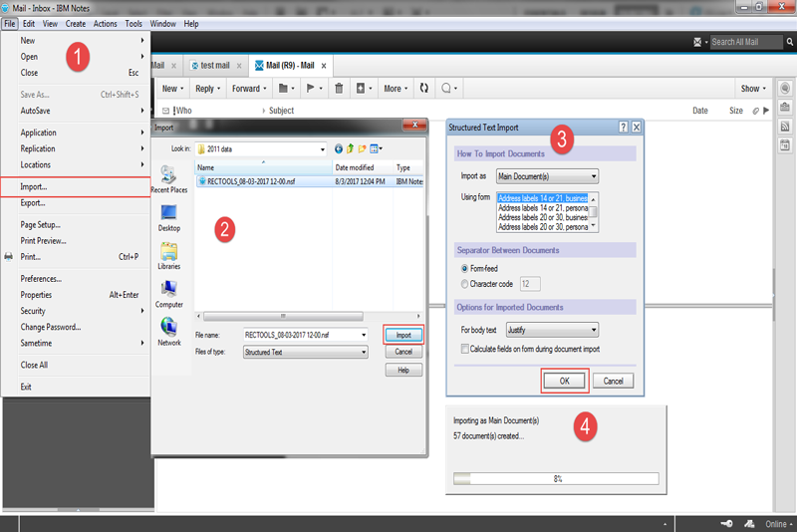Expand the Show dropdown in mail toolbar
This screenshot has height=532, width=797.
pos(753,89)
